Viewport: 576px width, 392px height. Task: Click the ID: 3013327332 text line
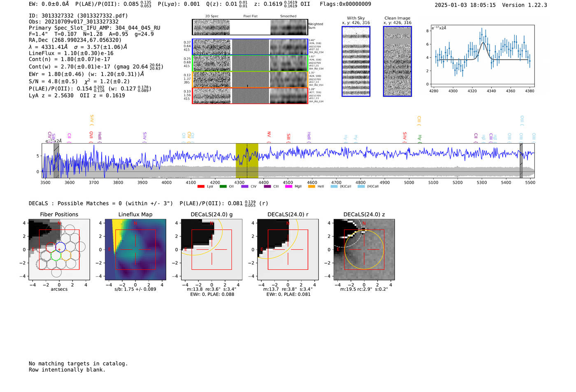78,16
